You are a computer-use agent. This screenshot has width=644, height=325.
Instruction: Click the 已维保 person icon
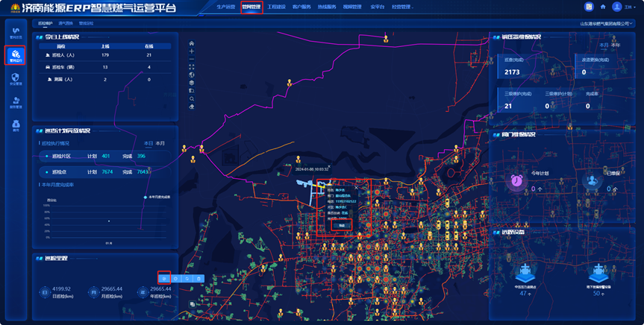tap(592, 180)
